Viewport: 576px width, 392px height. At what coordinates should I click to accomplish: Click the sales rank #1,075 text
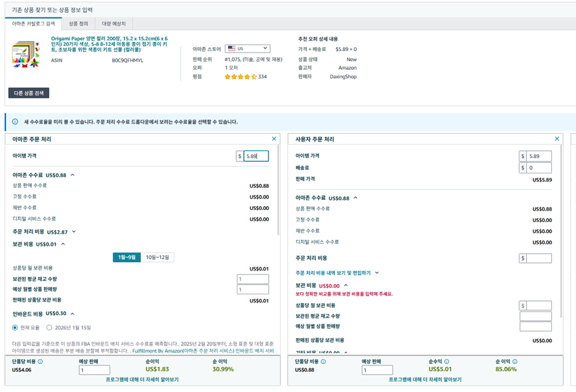[x=253, y=59]
